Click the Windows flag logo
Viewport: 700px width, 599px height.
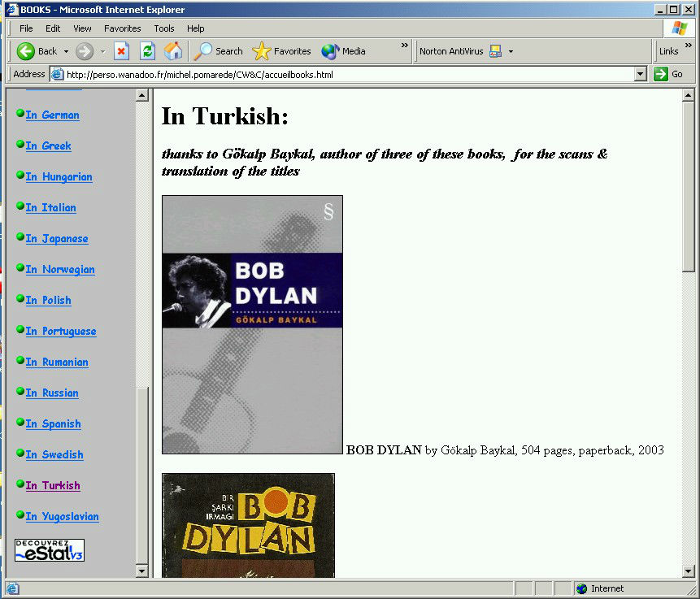click(x=680, y=28)
